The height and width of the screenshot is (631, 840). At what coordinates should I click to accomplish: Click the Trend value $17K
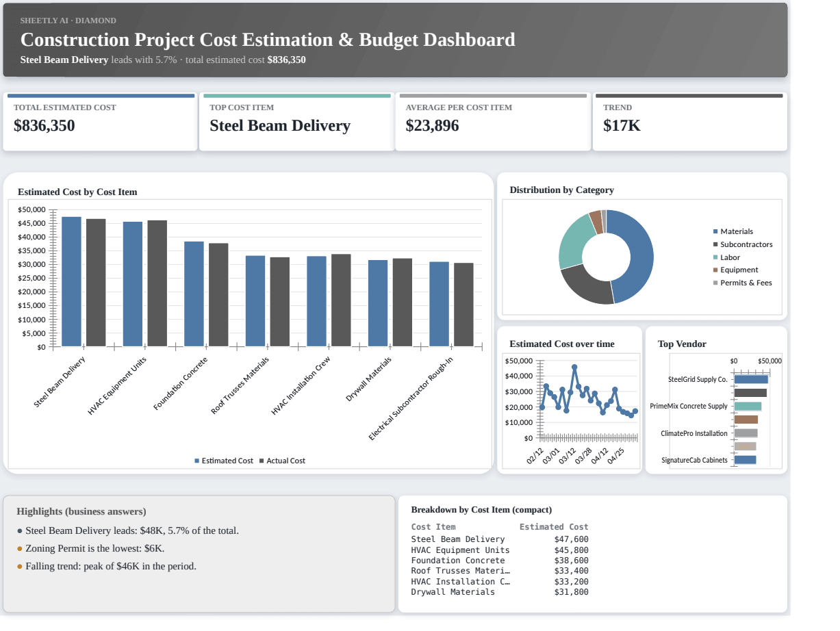622,126
